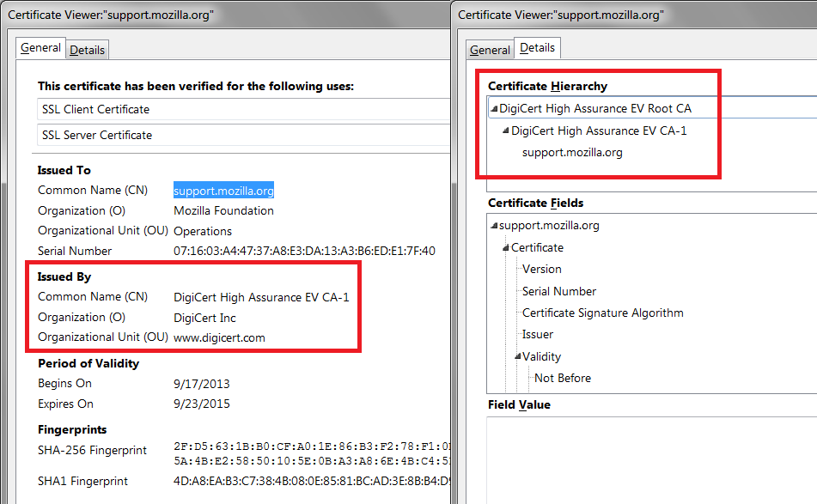The image size is (817, 504).
Task: Select the Issuer certificate field
Action: point(538,334)
